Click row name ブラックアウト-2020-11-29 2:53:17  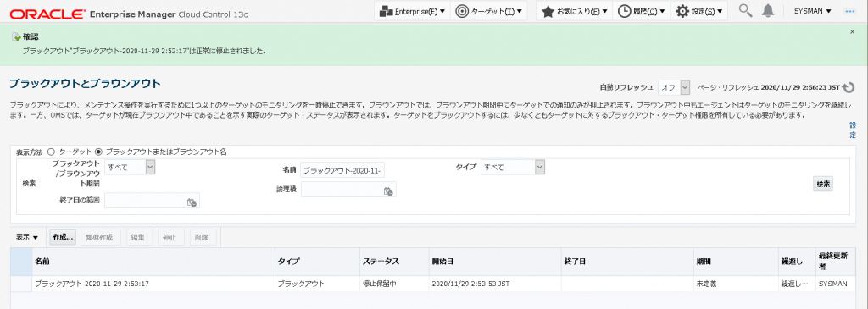click(92, 284)
